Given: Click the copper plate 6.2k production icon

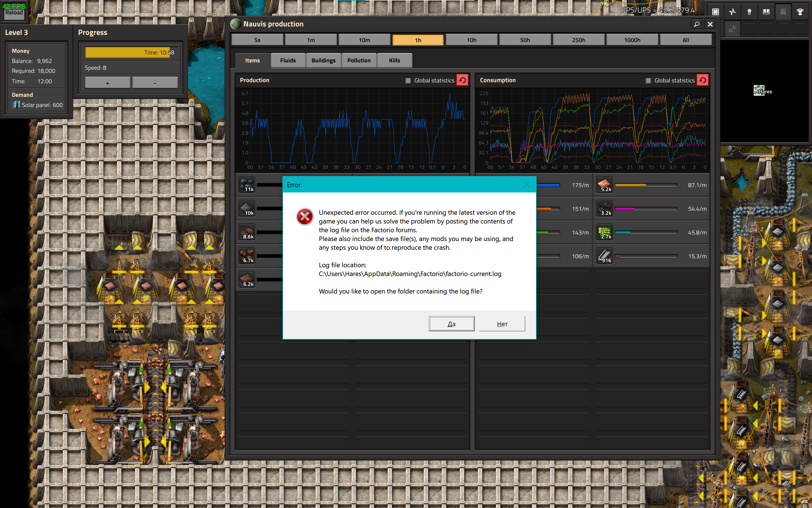Looking at the screenshot, I should click(x=247, y=279).
